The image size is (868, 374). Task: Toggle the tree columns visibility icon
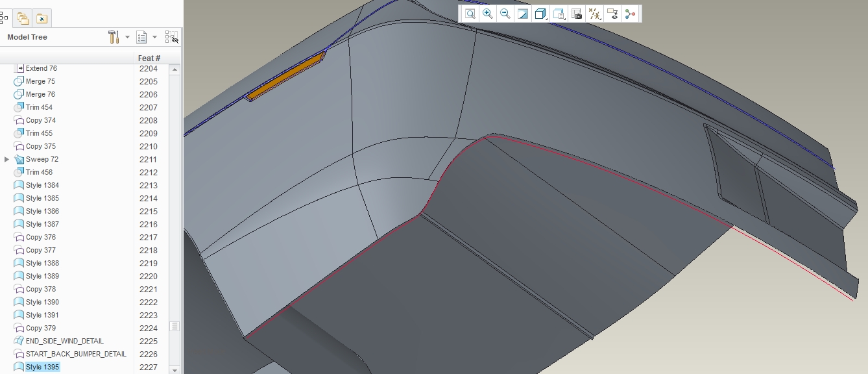(x=172, y=37)
